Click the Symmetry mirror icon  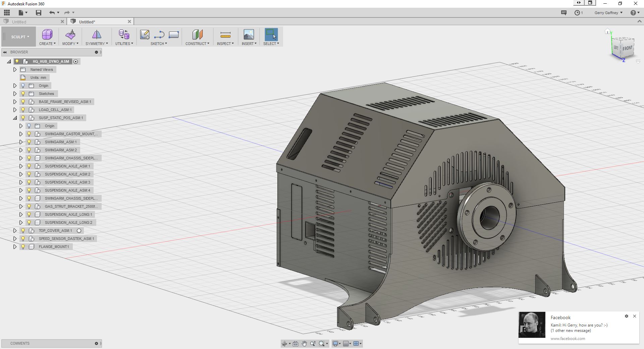pos(97,35)
